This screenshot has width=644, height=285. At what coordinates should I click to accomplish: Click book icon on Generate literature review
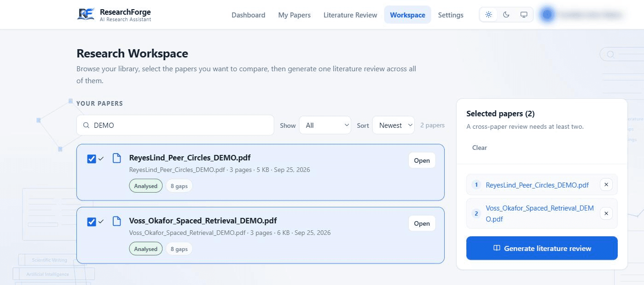coord(497,248)
